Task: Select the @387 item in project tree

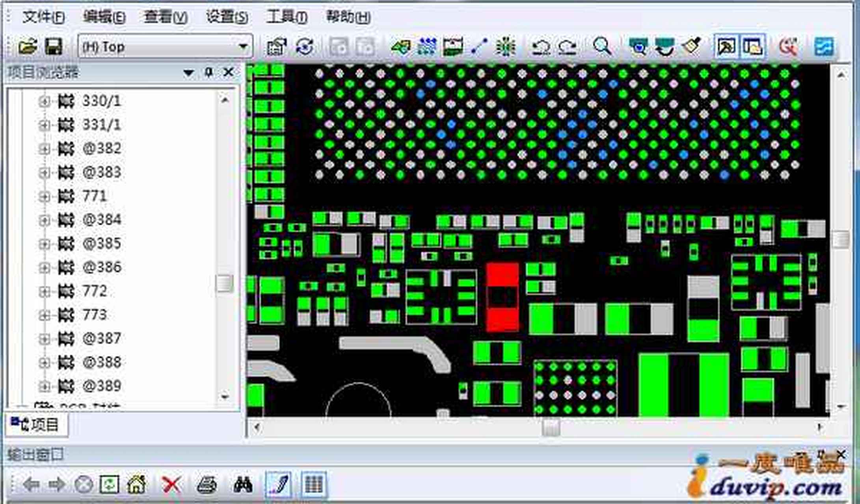Action: (101, 339)
